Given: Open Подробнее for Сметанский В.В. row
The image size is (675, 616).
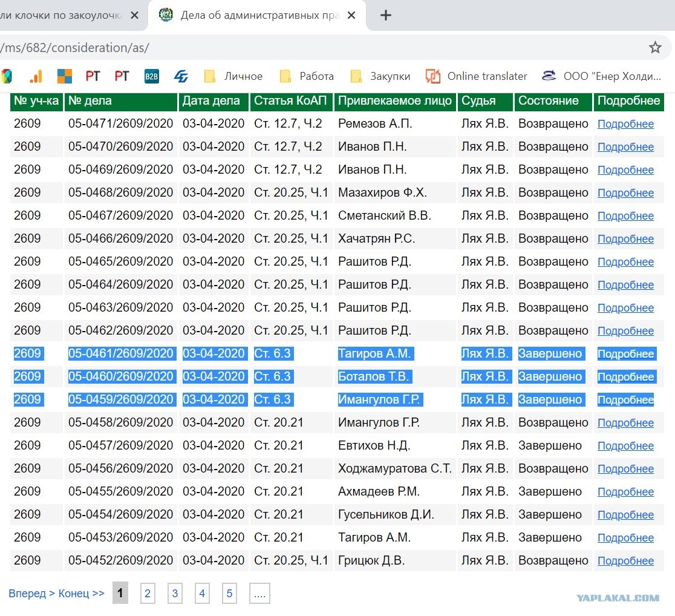Looking at the screenshot, I should [x=625, y=216].
